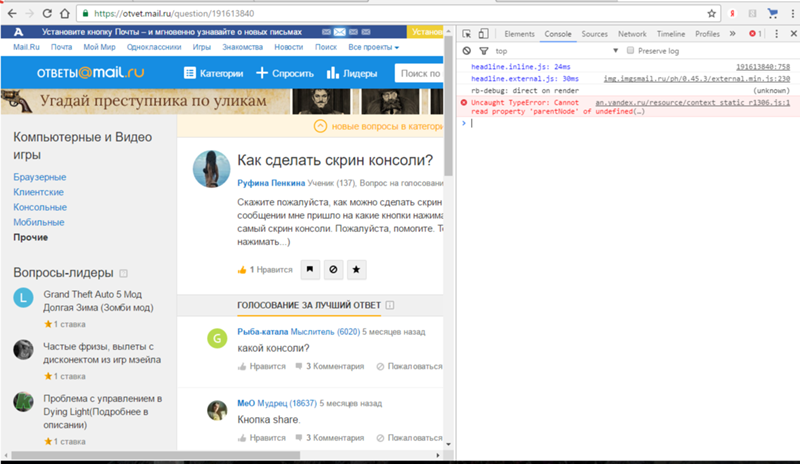
Task: Close the DevTools panel
Action: click(793, 34)
